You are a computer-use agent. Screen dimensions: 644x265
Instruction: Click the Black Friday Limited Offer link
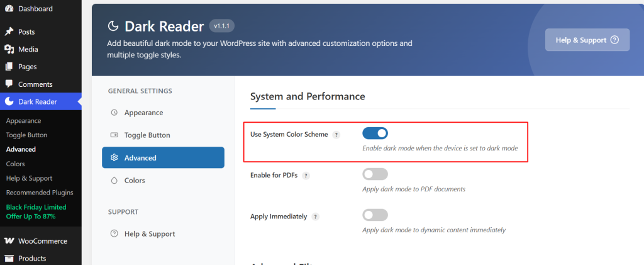click(x=36, y=211)
